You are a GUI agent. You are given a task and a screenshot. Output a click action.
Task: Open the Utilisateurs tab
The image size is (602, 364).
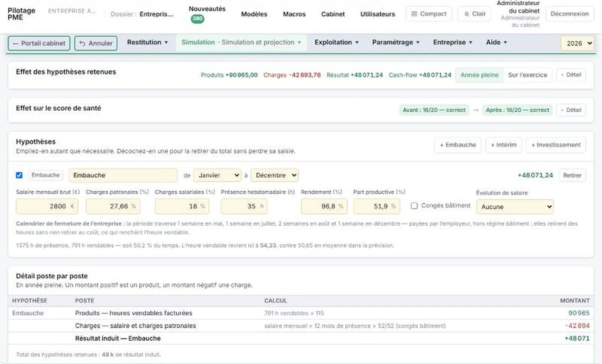pyautogui.click(x=378, y=14)
